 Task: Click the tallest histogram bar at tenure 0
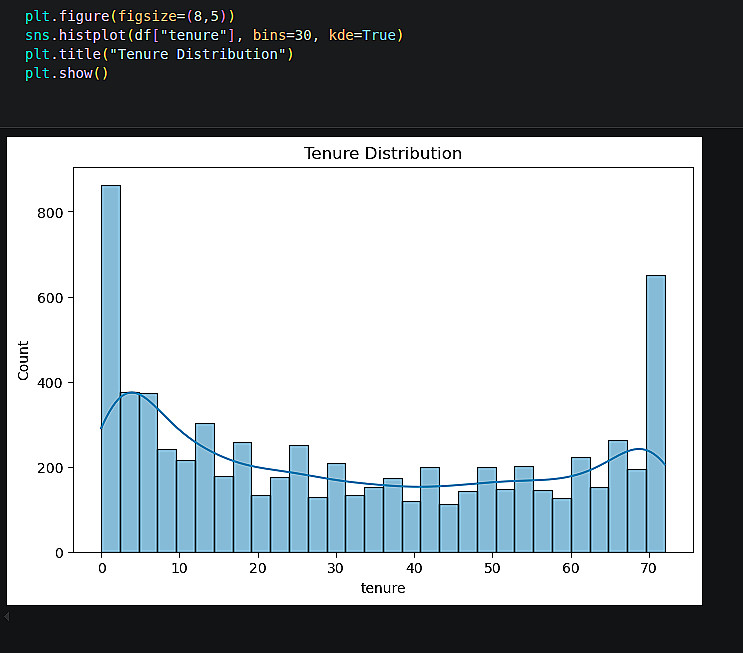coord(111,368)
